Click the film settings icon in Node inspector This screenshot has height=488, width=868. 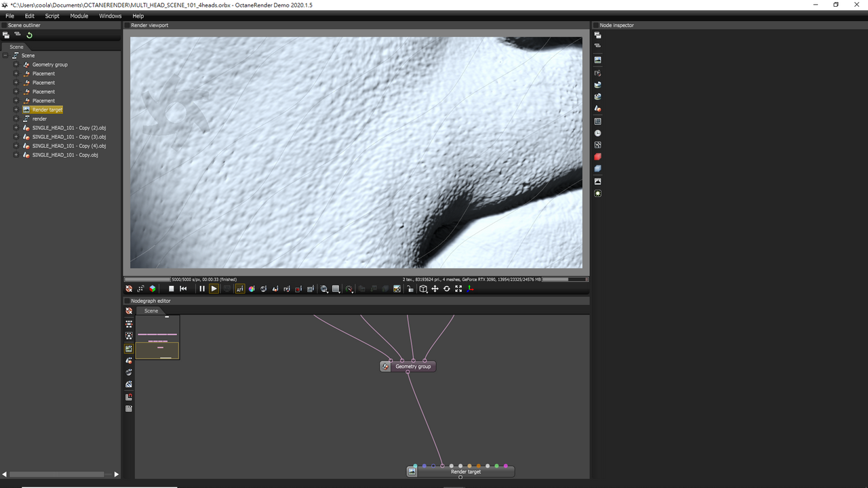point(597,121)
